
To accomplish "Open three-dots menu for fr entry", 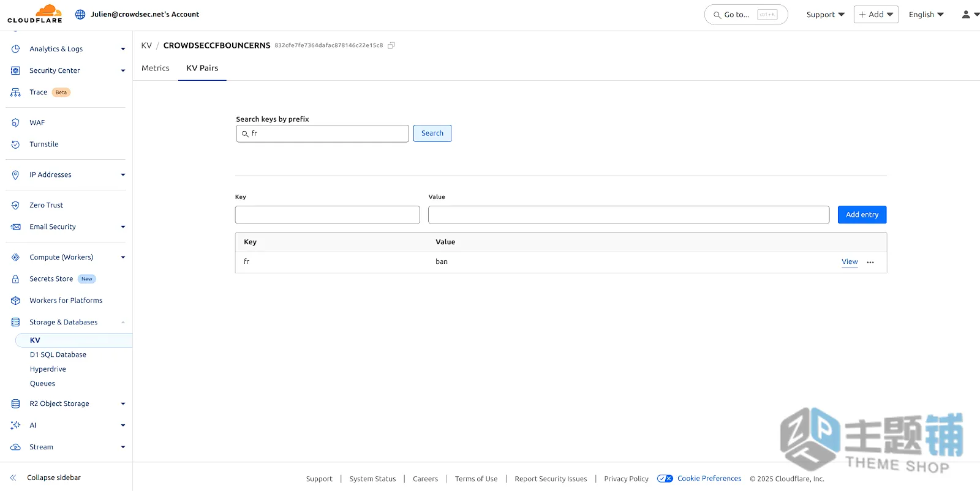I will click(x=870, y=262).
